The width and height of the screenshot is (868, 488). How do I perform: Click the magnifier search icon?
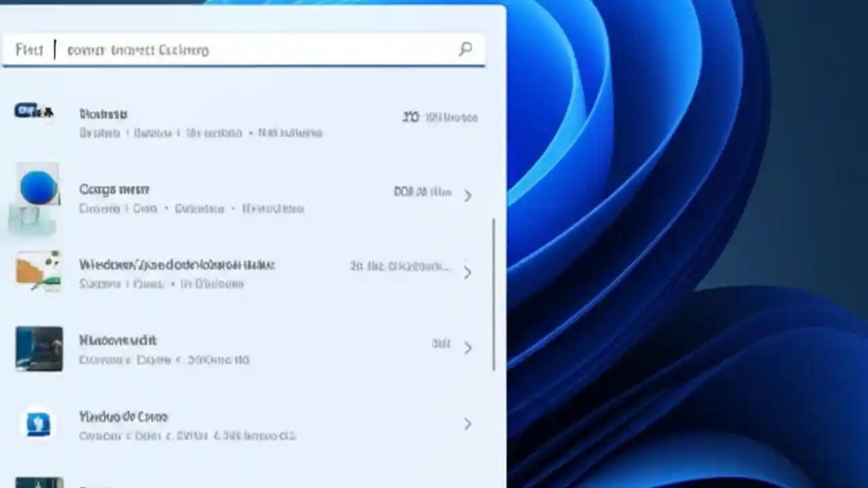tap(465, 49)
